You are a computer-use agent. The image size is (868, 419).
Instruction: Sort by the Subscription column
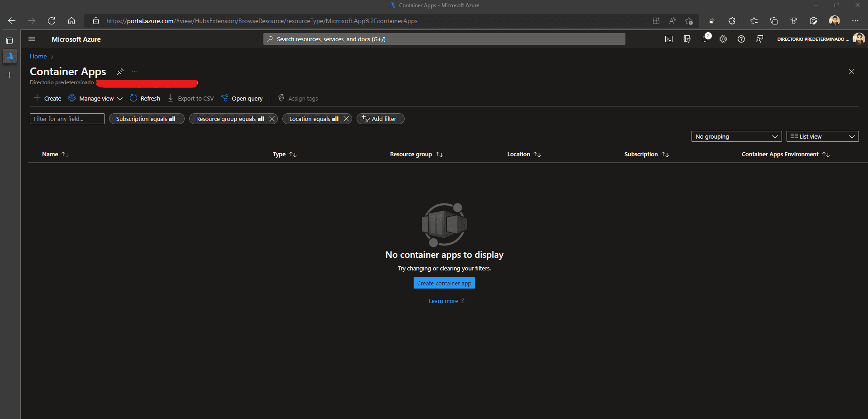click(646, 154)
